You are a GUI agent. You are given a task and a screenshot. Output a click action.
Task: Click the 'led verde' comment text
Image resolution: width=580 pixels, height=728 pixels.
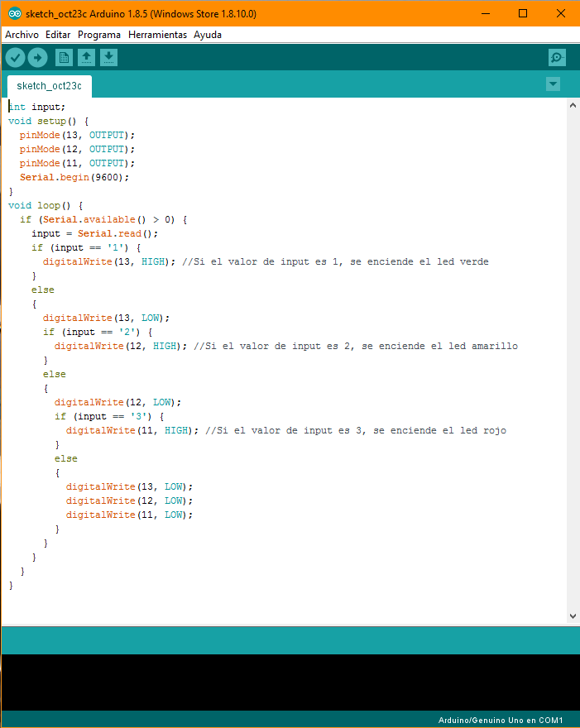point(463,262)
